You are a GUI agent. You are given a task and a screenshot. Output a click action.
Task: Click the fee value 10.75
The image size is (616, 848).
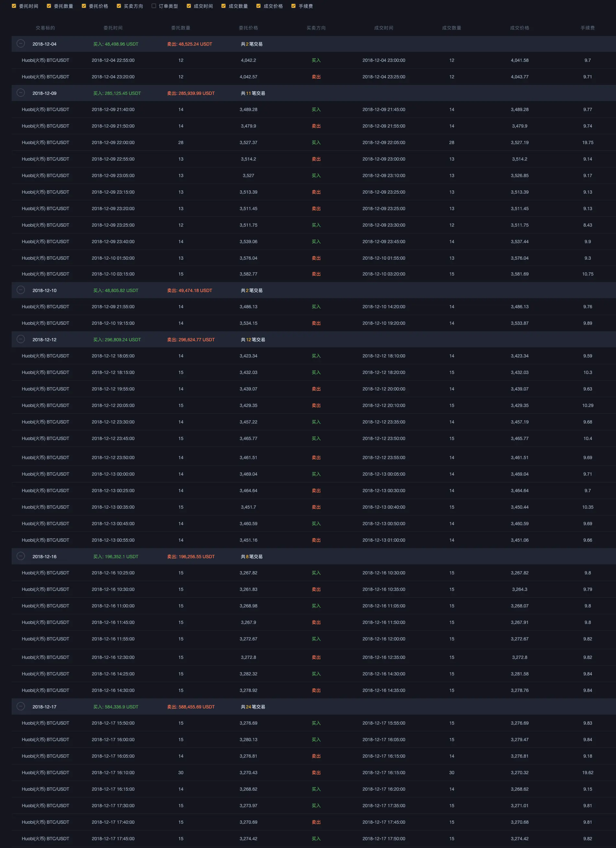click(x=587, y=275)
